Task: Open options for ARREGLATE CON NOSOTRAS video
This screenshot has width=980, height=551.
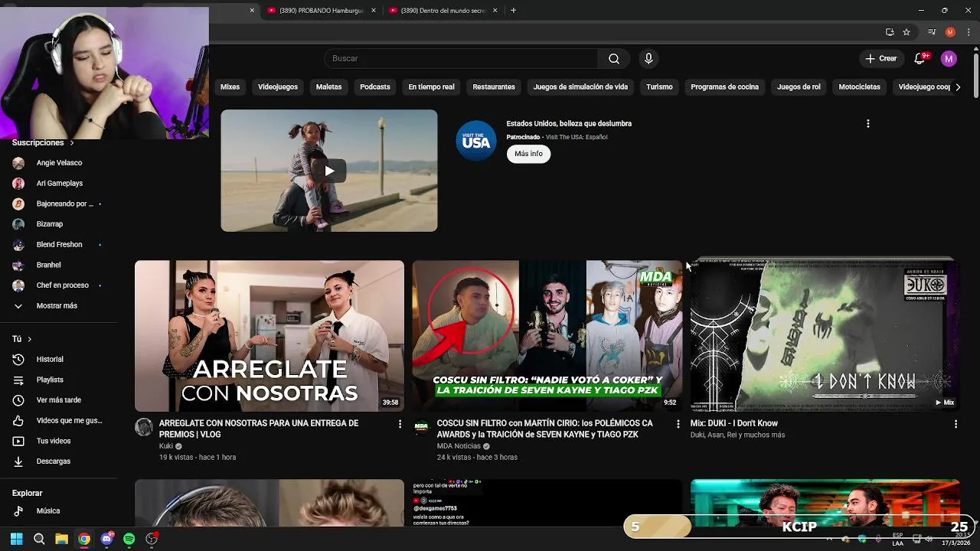Action: click(x=399, y=424)
